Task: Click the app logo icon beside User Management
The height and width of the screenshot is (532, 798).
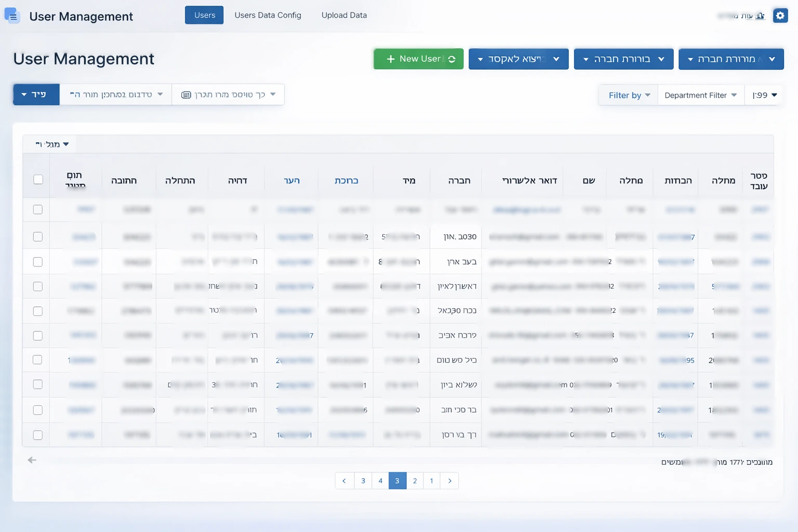Action: (x=12, y=16)
